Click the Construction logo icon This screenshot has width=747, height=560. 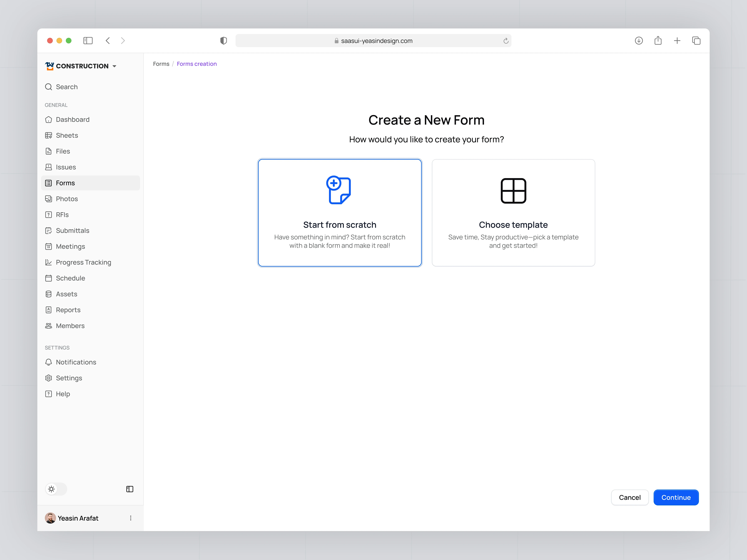pyautogui.click(x=50, y=66)
